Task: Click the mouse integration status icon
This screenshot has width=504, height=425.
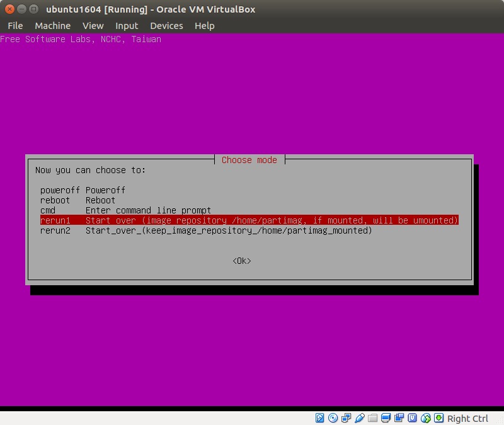Action: point(426,418)
